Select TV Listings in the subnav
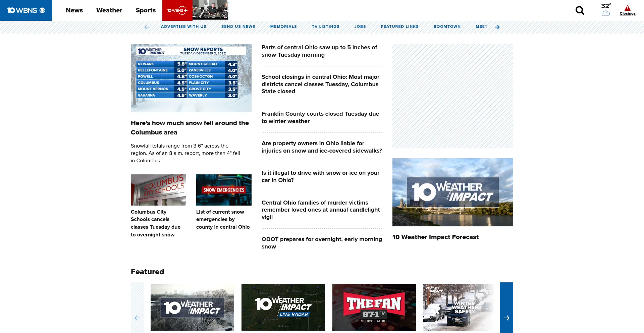The width and height of the screenshot is (644, 333). (325, 27)
